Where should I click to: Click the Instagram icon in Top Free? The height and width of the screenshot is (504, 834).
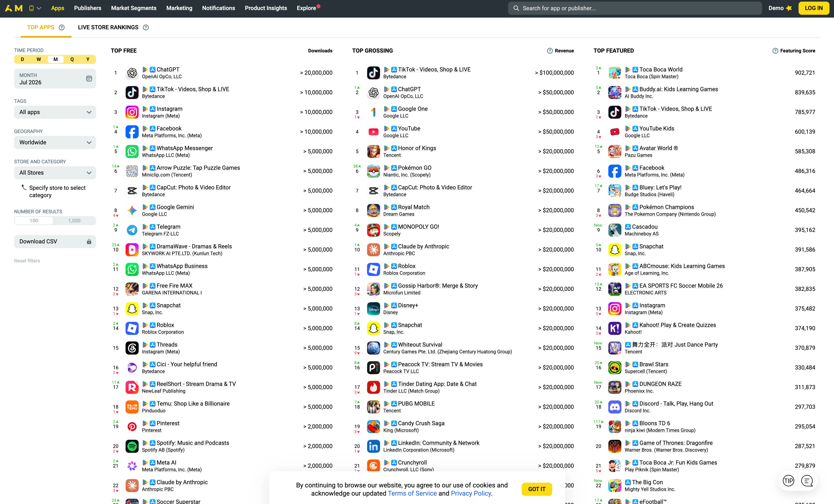(132, 112)
